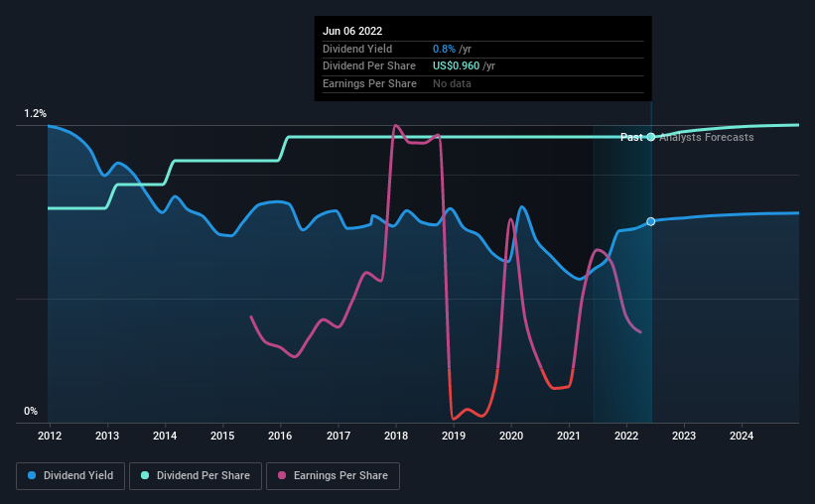Click the Past label on chart
This screenshot has width=815, height=504.
(631, 137)
